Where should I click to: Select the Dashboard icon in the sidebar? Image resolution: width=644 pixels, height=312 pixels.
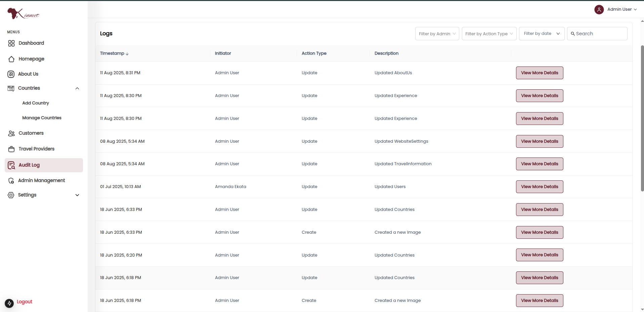[x=11, y=43]
